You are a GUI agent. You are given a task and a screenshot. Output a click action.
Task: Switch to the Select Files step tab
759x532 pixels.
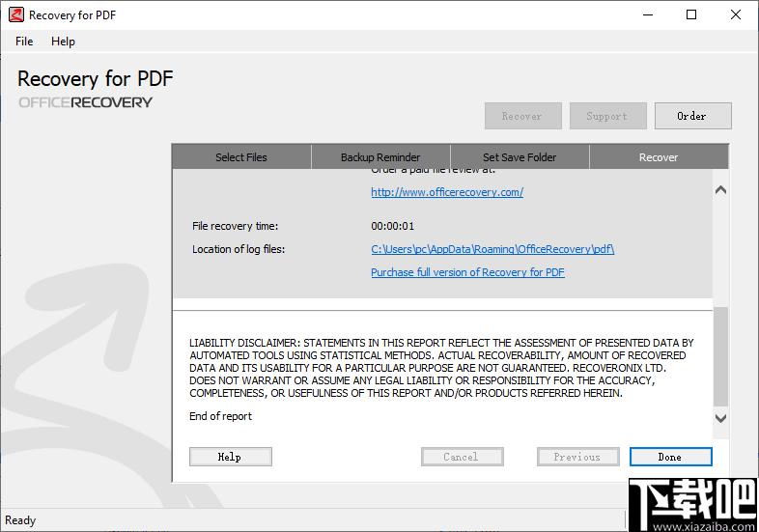tap(241, 157)
